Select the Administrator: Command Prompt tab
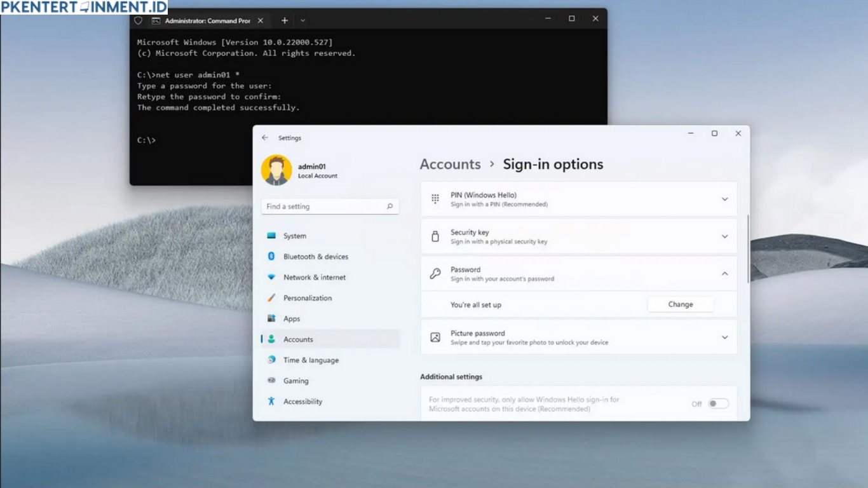 click(208, 20)
